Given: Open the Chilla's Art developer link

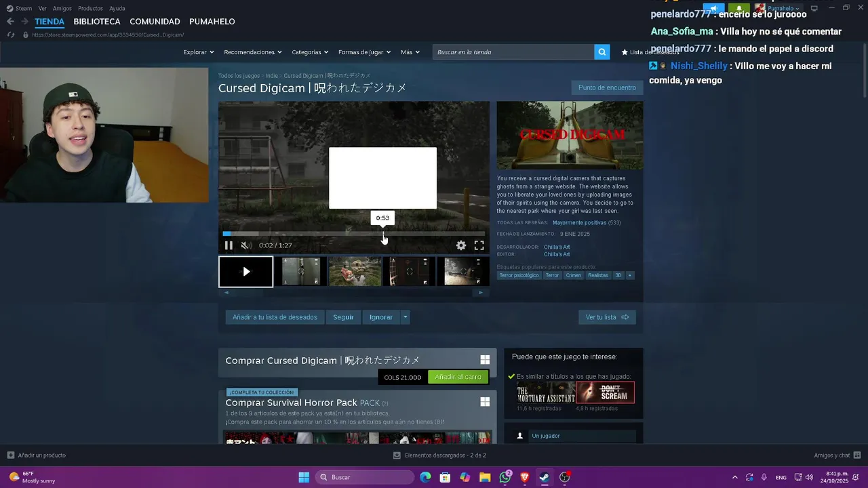Looking at the screenshot, I should point(557,247).
